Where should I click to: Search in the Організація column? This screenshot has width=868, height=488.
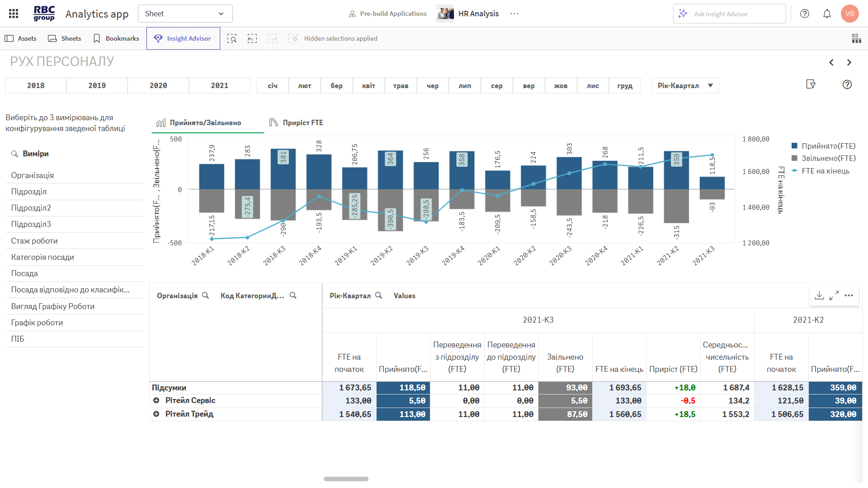coord(205,295)
